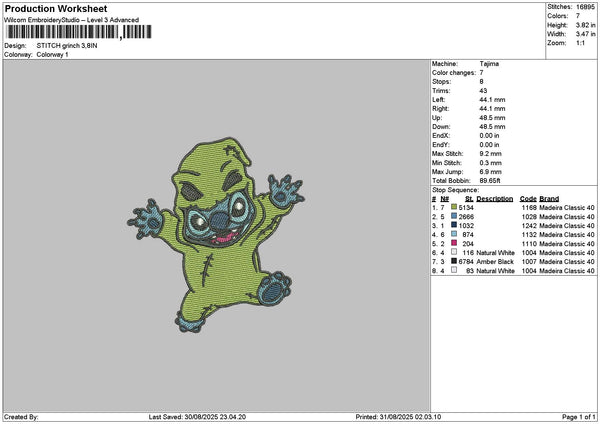Click the EndY value 0.00 in
600x424 pixels.
[x=489, y=145]
